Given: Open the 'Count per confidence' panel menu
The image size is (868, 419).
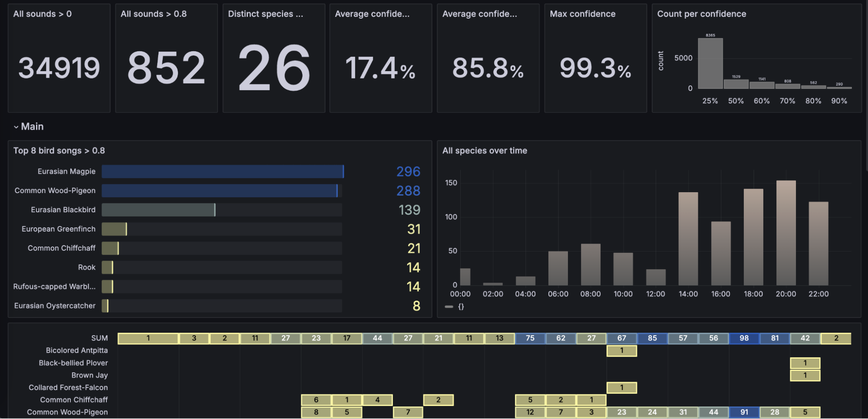Looking at the screenshot, I should point(702,14).
